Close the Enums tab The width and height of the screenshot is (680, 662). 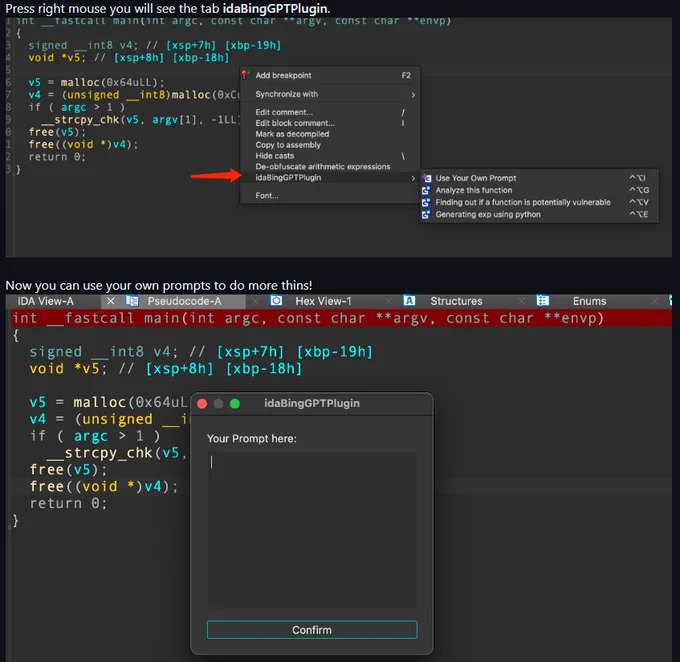(655, 301)
